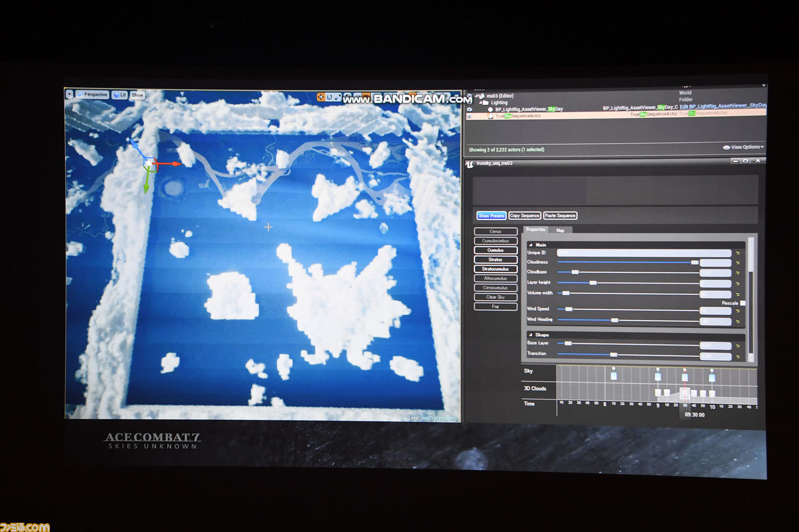Open the Lit view mode menu

click(x=119, y=95)
